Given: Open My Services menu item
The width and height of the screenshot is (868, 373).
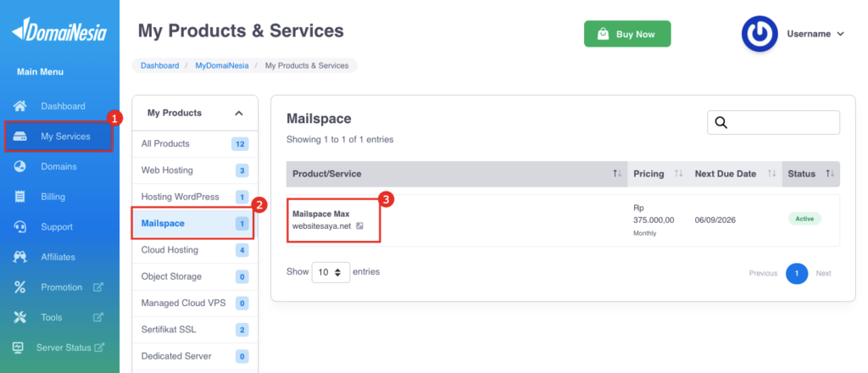Looking at the screenshot, I should [x=59, y=136].
